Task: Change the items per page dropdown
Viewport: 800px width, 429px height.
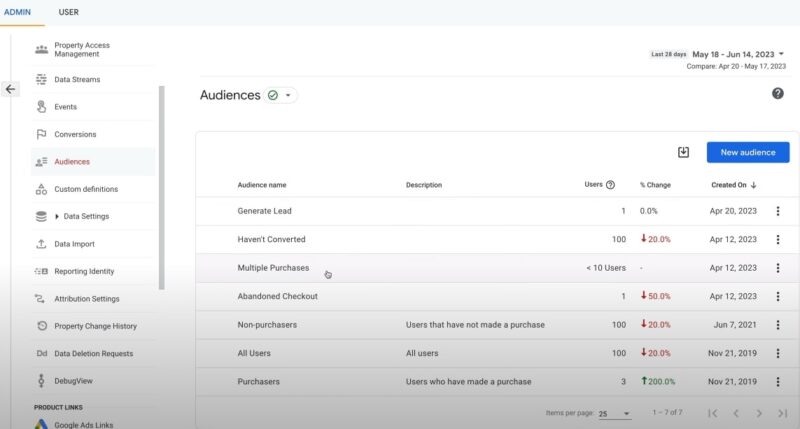Action: (x=614, y=414)
